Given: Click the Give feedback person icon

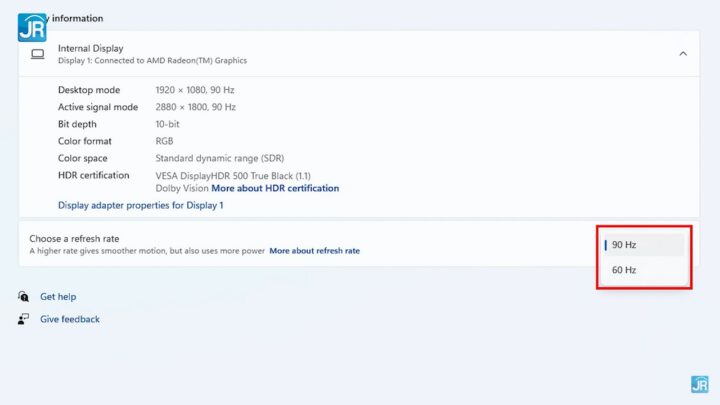Looking at the screenshot, I should pyautogui.click(x=23, y=319).
